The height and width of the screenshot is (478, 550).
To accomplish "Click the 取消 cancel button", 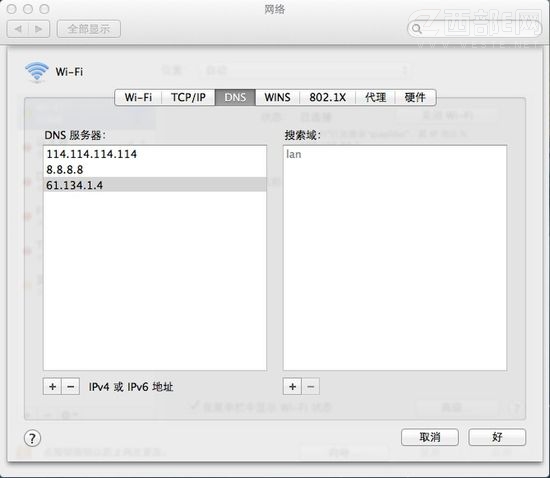I will coord(430,437).
